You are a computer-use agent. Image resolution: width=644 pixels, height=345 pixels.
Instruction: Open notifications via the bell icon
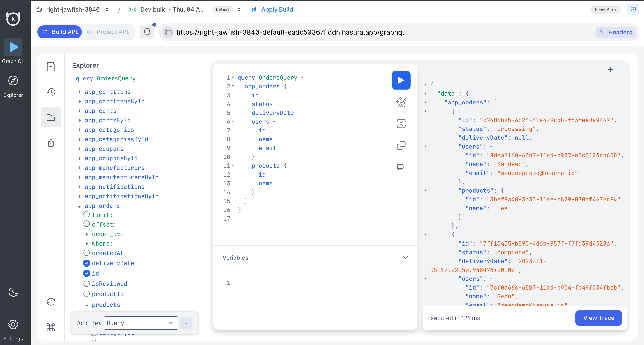[147, 32]
